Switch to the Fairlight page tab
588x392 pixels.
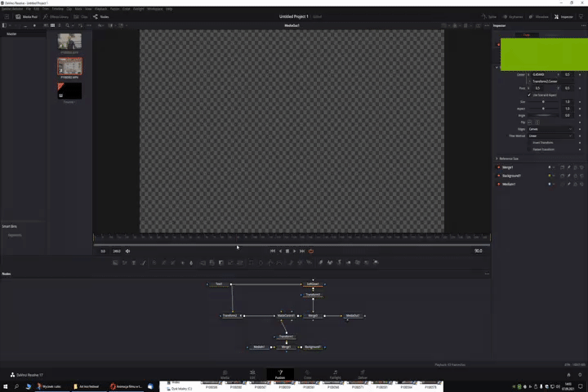pyautogui.click(x=336, y=374)
